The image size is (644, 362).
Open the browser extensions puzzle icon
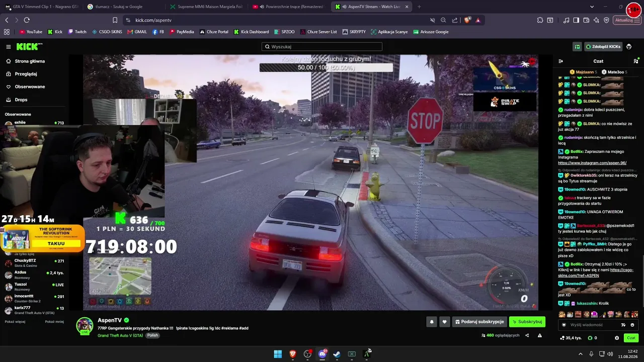pyautogui.click(x=540, y=20)
